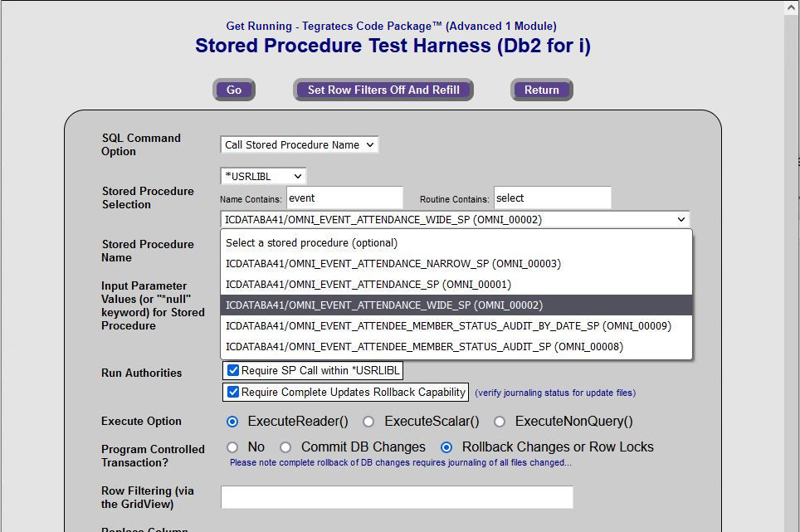Expand the *USRLIBL library dropdown

click(x=263, y=176)
